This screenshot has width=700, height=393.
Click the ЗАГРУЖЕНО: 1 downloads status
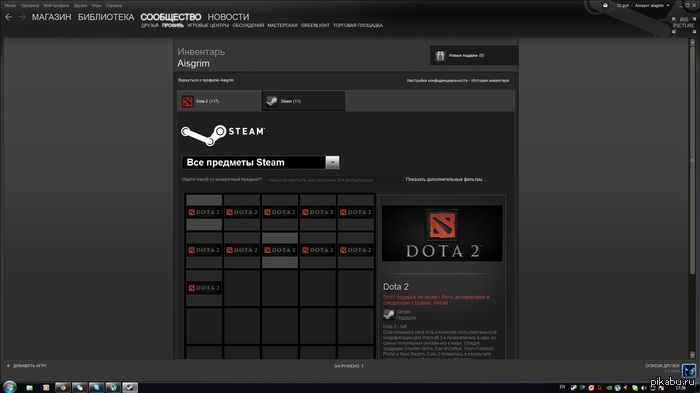pyautogui.click(x=349, y=366)
